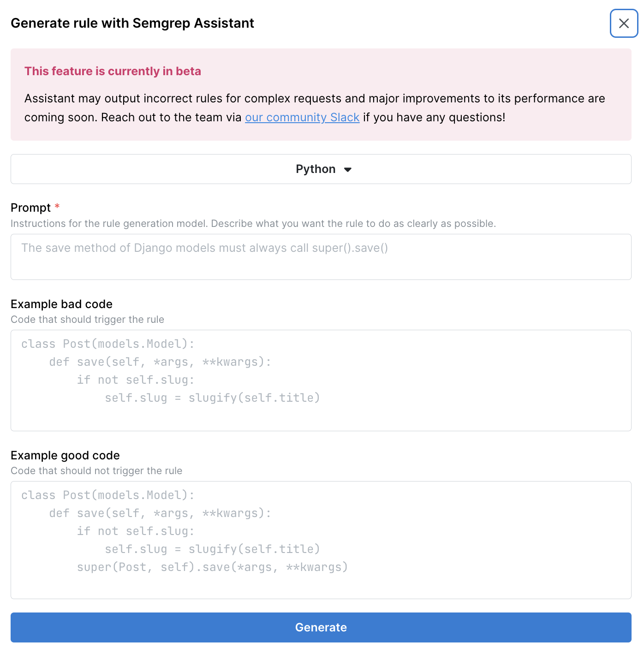Image resolution: width=644 pixels, height=654 pixels.
Task: Click the red required asterisk beside Prompt
Action: pos(57,207)
